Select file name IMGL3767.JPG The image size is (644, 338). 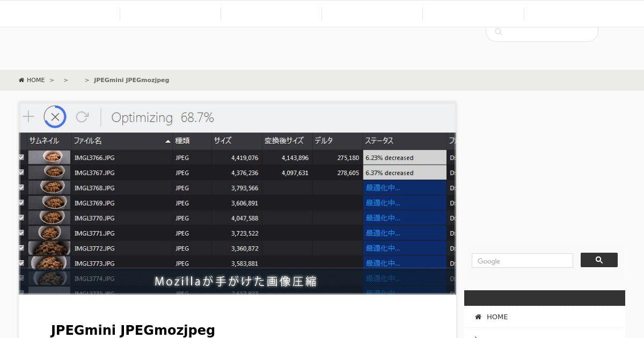coord(94,173)
